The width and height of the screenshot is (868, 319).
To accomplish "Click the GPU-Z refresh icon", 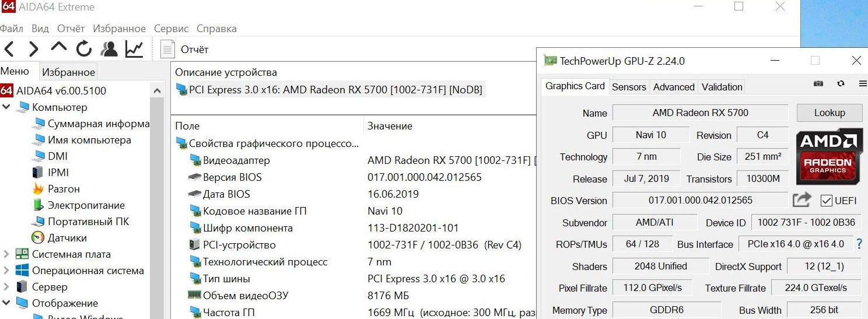I will (841, 84).
